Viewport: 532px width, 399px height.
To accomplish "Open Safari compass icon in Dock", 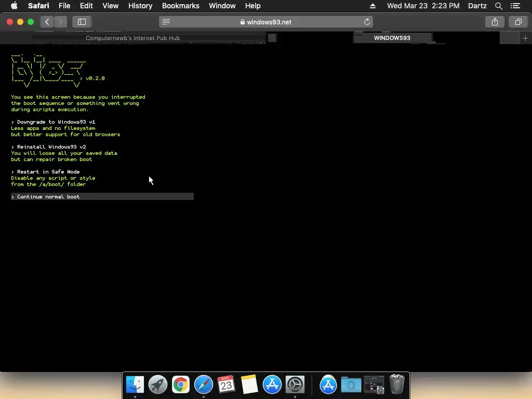I will [204, 385].
